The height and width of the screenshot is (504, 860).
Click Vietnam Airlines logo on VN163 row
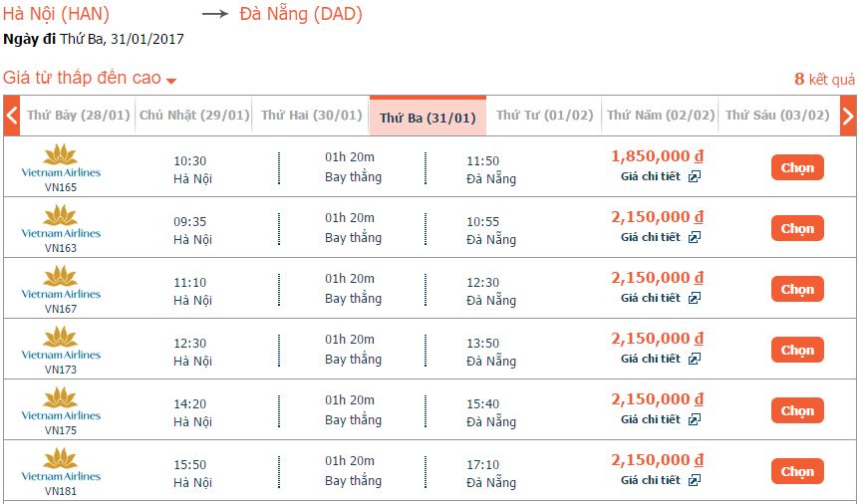coord(61,222)
